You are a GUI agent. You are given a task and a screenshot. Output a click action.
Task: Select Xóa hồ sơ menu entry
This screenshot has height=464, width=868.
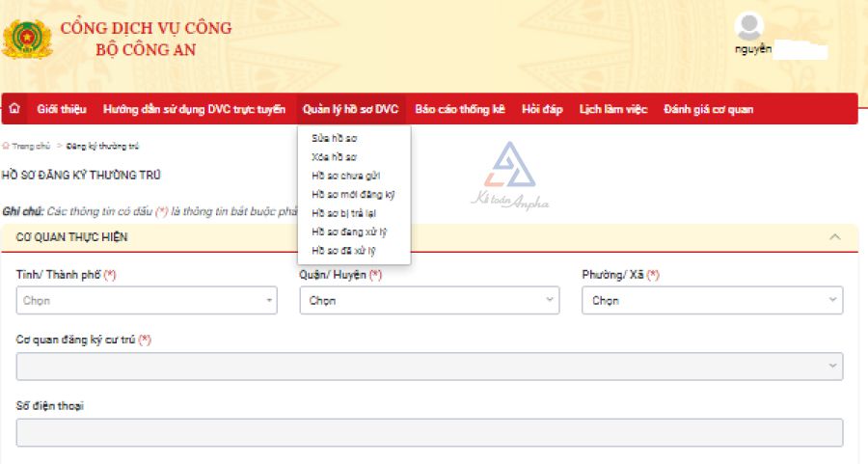(335, 157)
